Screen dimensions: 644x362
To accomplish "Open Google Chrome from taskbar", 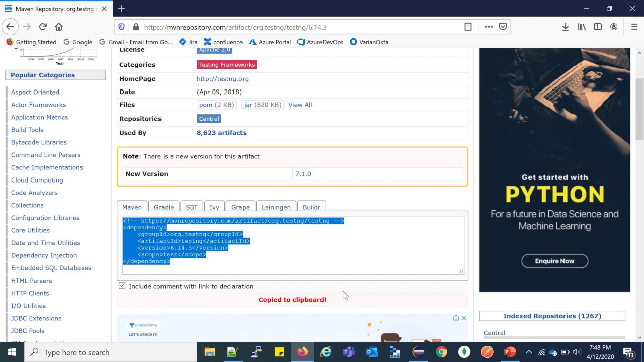I will [441, 352].
